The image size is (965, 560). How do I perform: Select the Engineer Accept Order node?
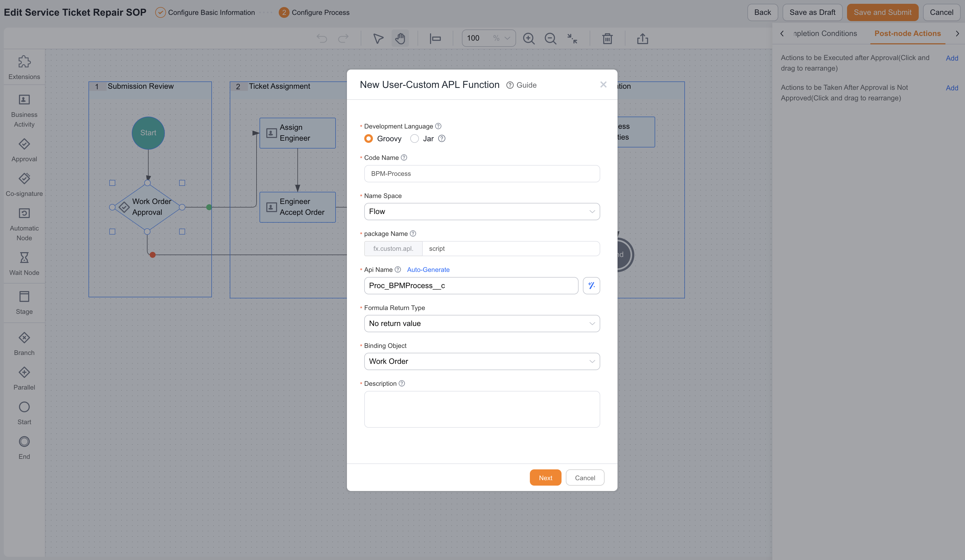(x=298, y=207)
